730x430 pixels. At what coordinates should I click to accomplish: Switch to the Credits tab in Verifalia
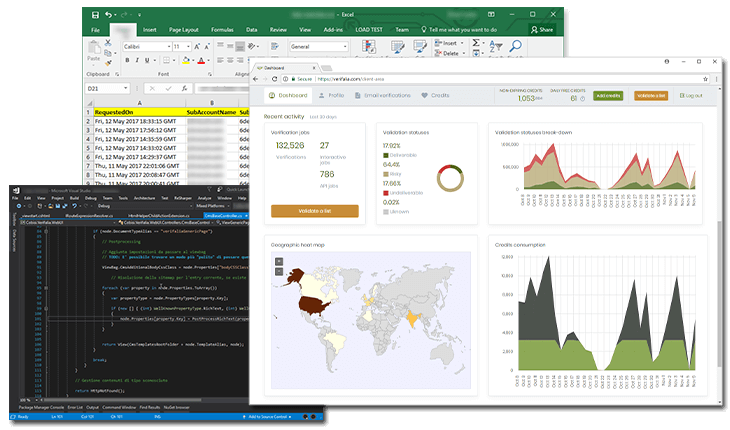[x=439, y=95]
